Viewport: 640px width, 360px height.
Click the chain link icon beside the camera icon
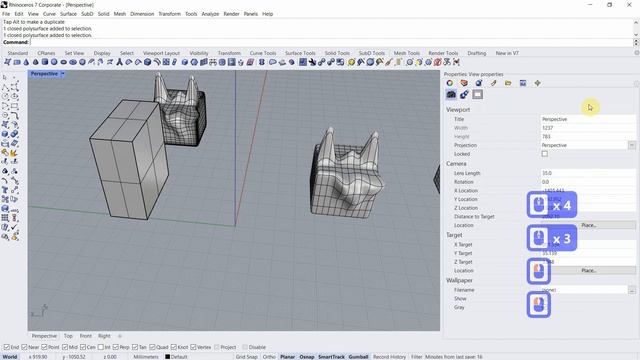coord(464,95)
